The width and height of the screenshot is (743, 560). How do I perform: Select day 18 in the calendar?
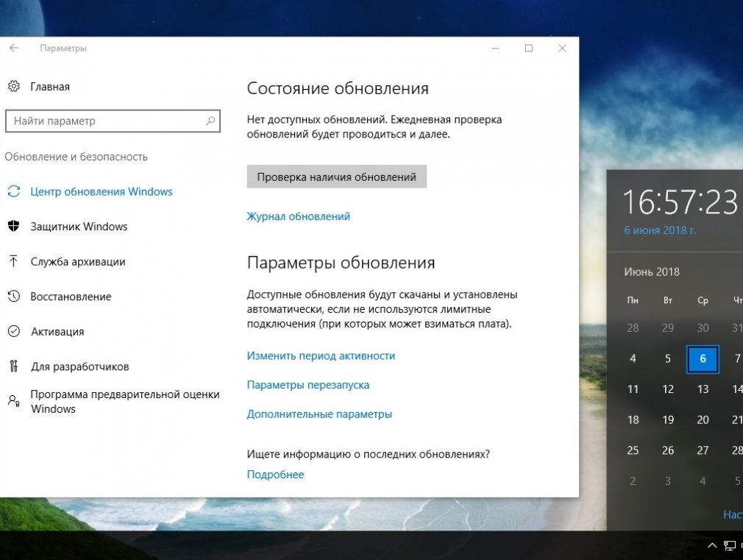tap(633, 420)
